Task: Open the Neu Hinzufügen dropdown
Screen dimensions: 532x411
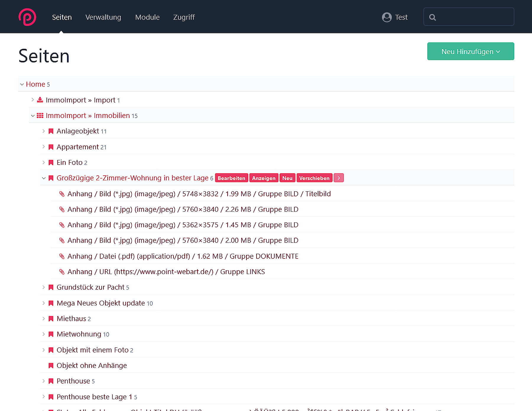Action: click(470, 51)
